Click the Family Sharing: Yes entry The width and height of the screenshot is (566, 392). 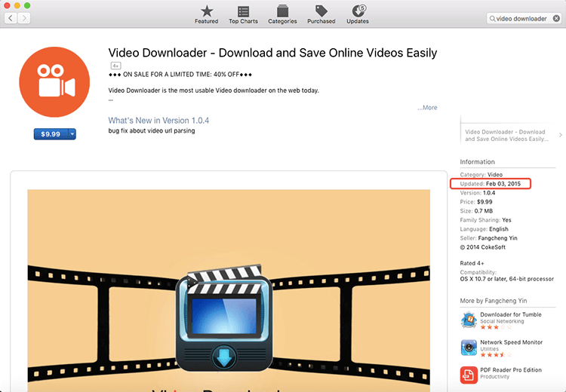point(485,220)
